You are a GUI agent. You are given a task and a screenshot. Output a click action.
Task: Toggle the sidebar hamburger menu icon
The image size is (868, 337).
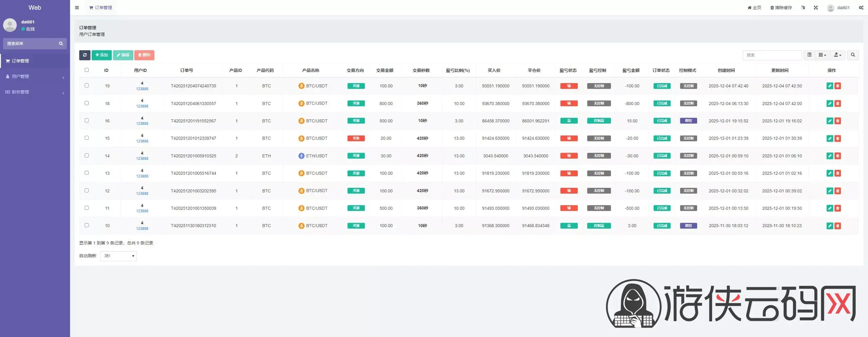(x=77, y=7)
